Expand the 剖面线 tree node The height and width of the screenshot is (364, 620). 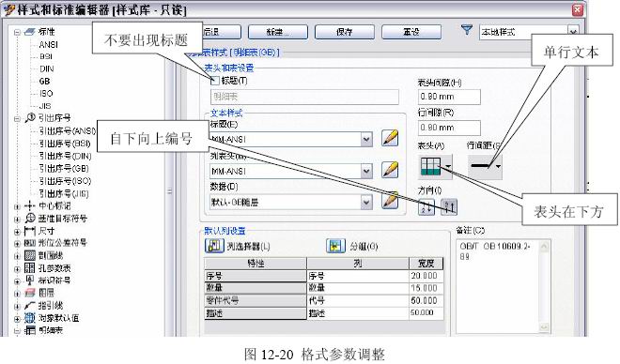coord(17,256)
